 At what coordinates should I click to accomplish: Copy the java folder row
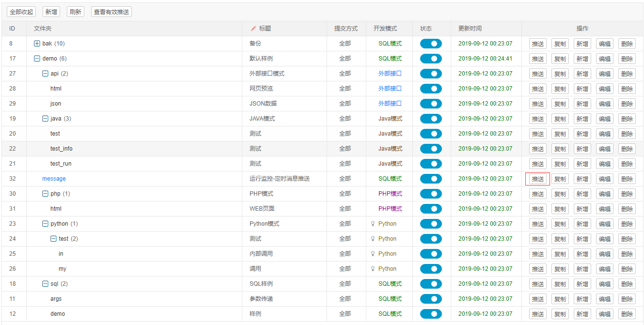(560, 119)
